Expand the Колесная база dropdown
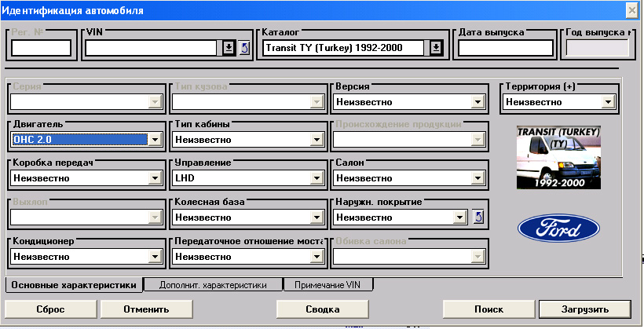 pyautogui.click(x=317, y=218)
